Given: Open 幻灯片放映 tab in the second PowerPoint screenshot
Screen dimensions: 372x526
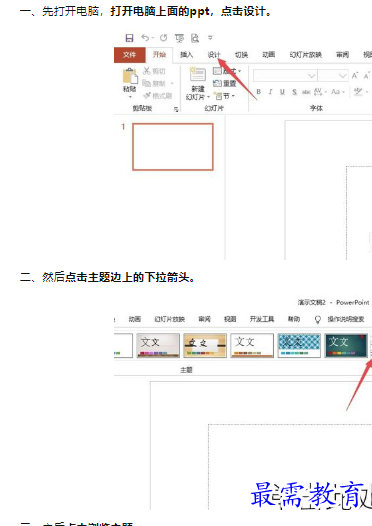Looking at the screenshot, I should [169, 319].
